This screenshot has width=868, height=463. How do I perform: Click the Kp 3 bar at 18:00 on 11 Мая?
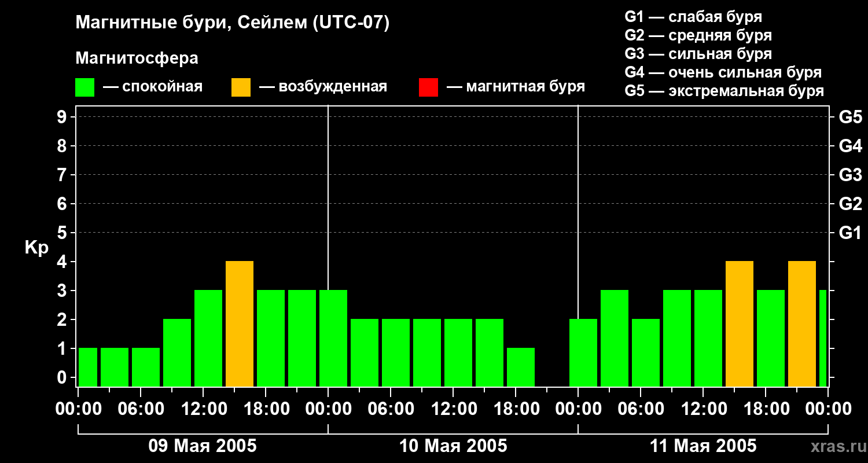tap(771, 339)
